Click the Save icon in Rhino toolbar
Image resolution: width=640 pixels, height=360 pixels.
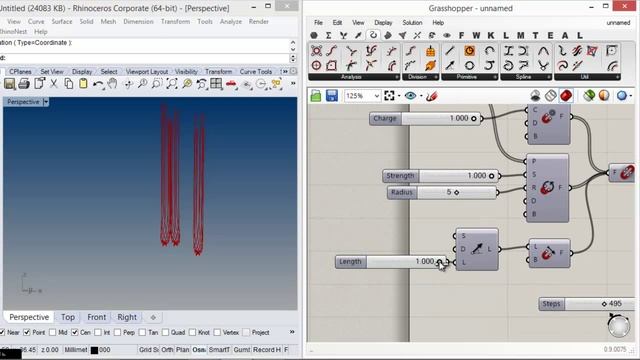9,84
